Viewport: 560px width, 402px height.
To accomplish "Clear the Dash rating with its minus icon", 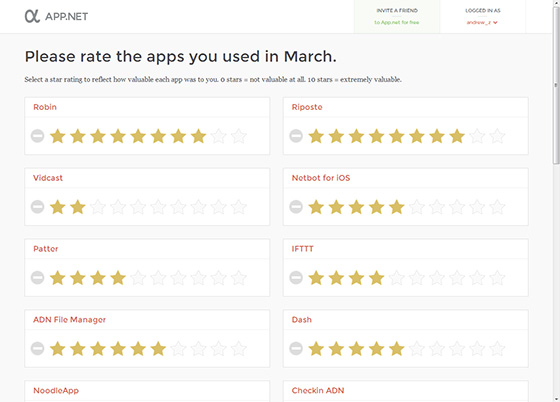I will [x=296, y=348].
